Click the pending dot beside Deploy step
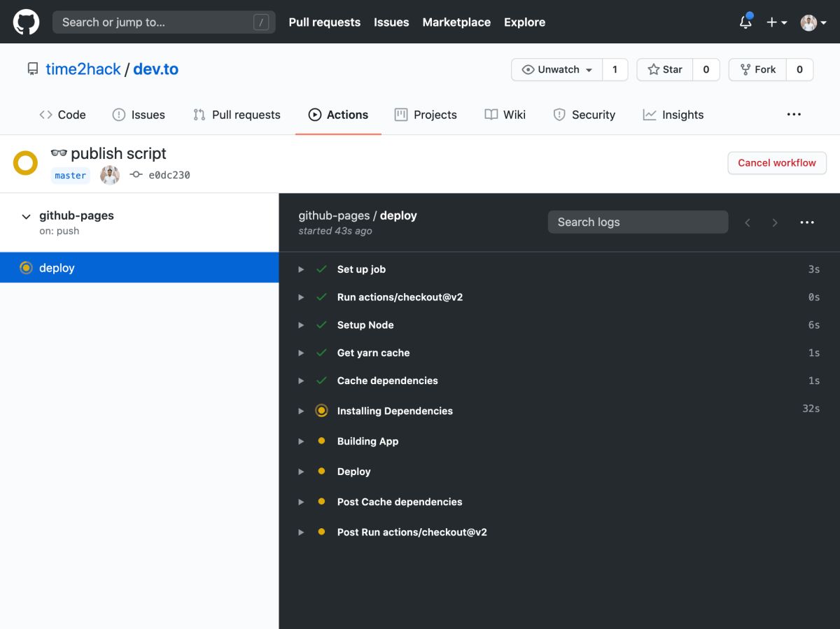Viewport: 840px width, 629px height. tap(321, 472)
